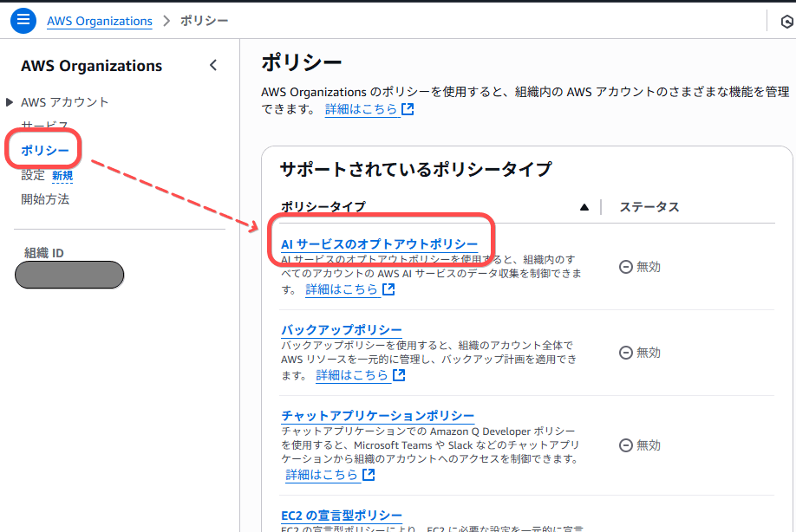Viewport: 796px width, 532px height.
Task: Click 無効 status icon for AI opt-out policy
Action: pyautogui.click(x=626, y=267)
